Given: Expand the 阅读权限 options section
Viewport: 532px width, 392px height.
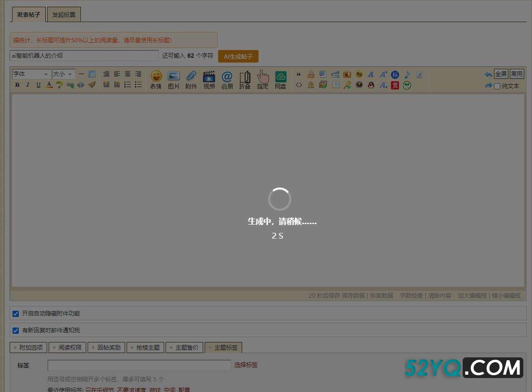Looking at the screenshot, I should click(67, 347).
